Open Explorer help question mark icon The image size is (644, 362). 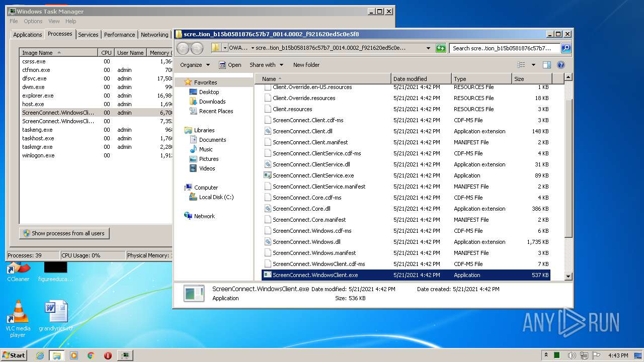pyautogui.click(x=561, y=65)
